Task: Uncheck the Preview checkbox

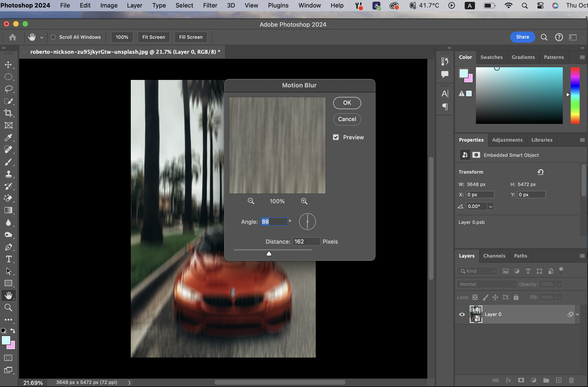Action: click(336, 137)
